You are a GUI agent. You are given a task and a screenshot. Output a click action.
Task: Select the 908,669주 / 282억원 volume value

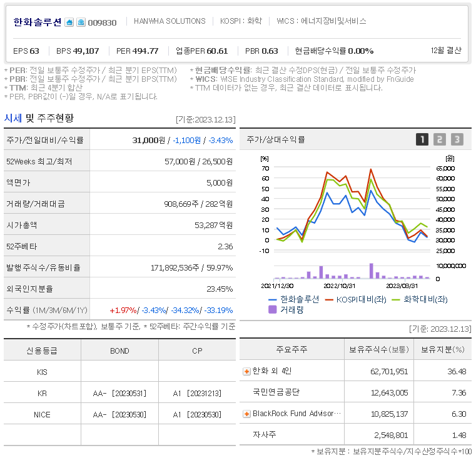(x=198, y=204)
